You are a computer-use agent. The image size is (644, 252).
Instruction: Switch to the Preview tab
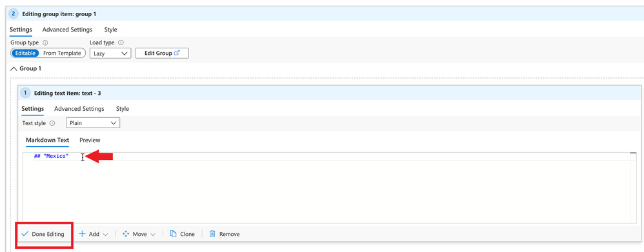90,140
